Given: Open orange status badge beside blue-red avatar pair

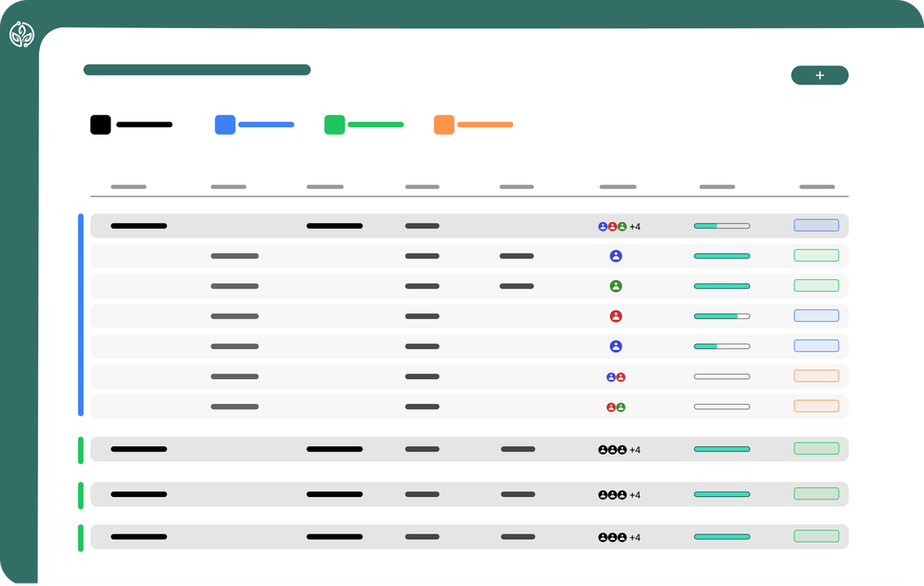Looking at the screenshot, I should [816, 377].
